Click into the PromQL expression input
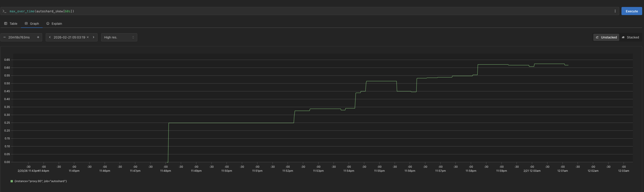Image resolution: width=644 pixels, height=192 pixels. pyautogui.click(x=300, y=11)
